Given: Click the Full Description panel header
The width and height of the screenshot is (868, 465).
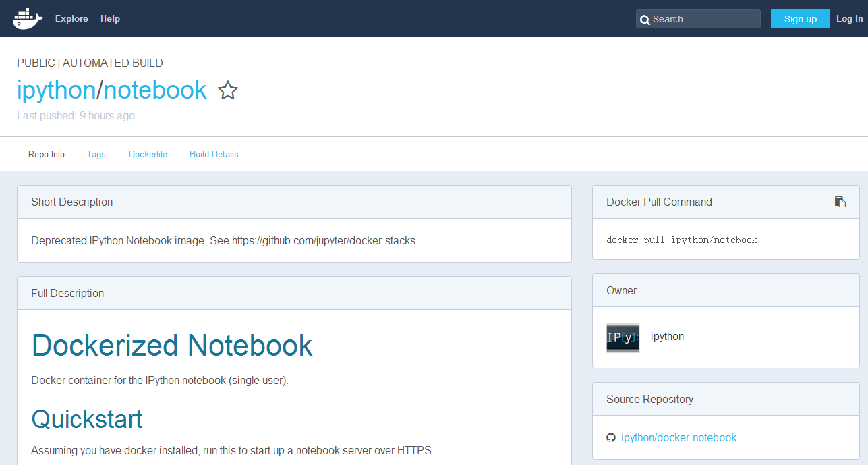Looking at the screenshot, I should 294,293.
